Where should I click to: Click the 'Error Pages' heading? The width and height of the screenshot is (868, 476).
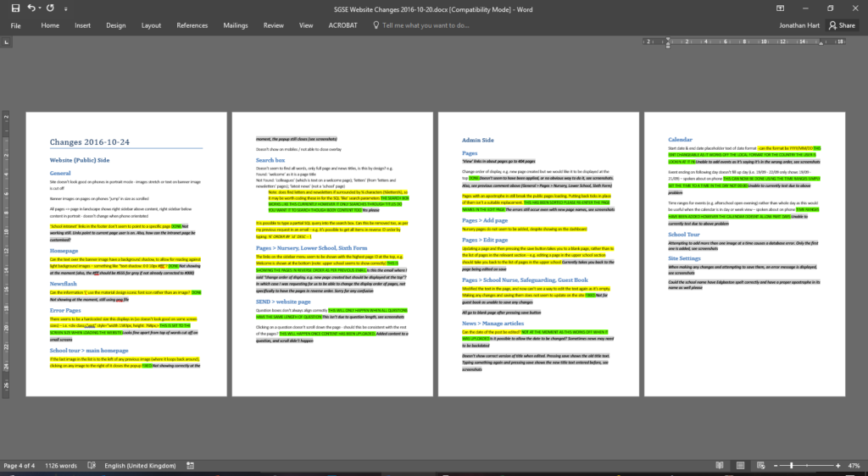pyautogui.click(x=64, y=310)
